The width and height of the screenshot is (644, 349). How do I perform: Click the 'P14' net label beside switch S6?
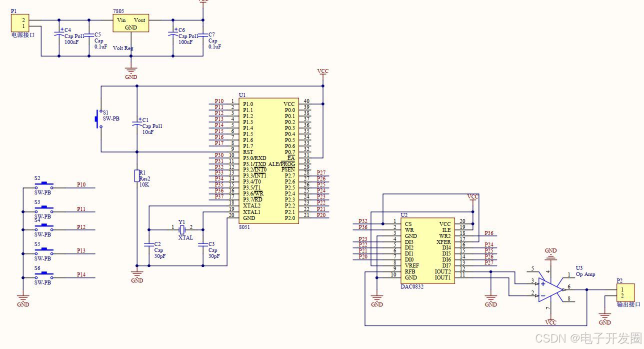point(81,275)
